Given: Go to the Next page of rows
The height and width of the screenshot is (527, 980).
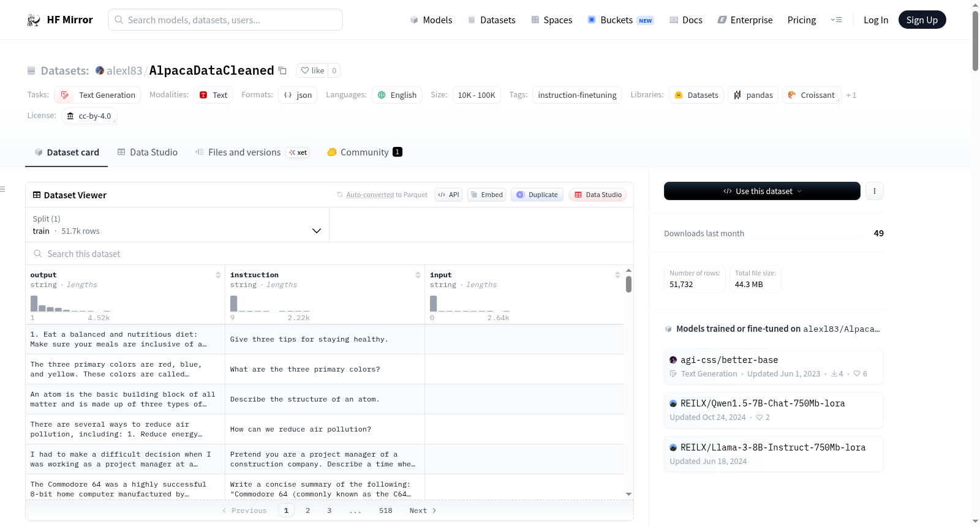Looking at the screenshot, I should pyautogui.click(x=423, y=510).
